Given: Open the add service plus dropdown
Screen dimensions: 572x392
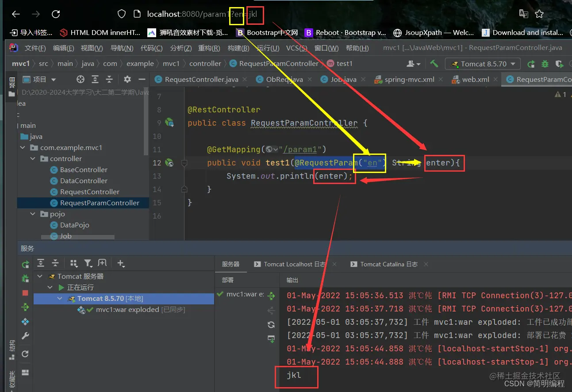Looking at the screenshot, I should pyautogui.click(x=121, y=263).
